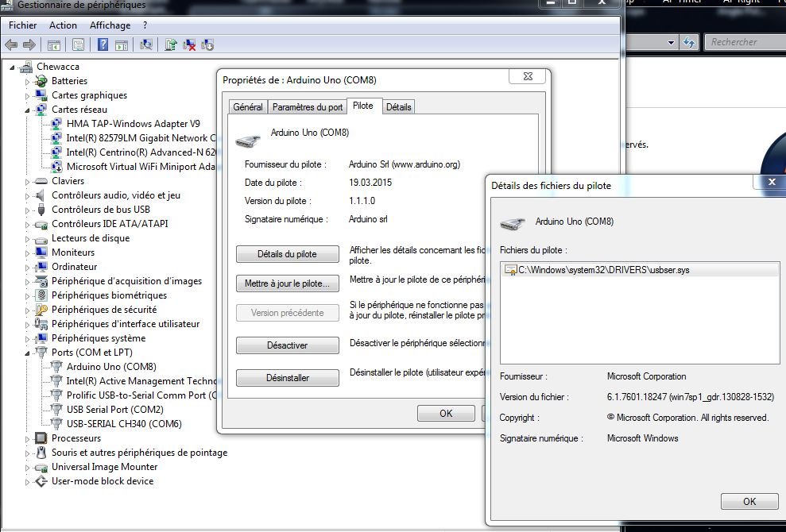Collapse the Ports (COM et LPT) node
Viewport: 786px width, 532px height.
pos(28,353)
